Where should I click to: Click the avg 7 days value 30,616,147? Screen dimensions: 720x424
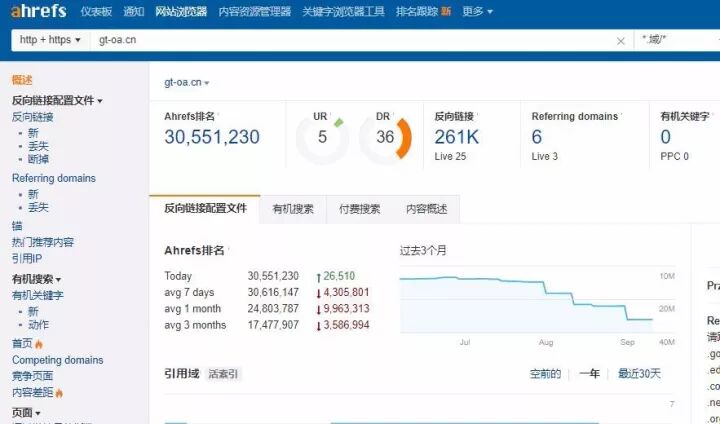273,292
